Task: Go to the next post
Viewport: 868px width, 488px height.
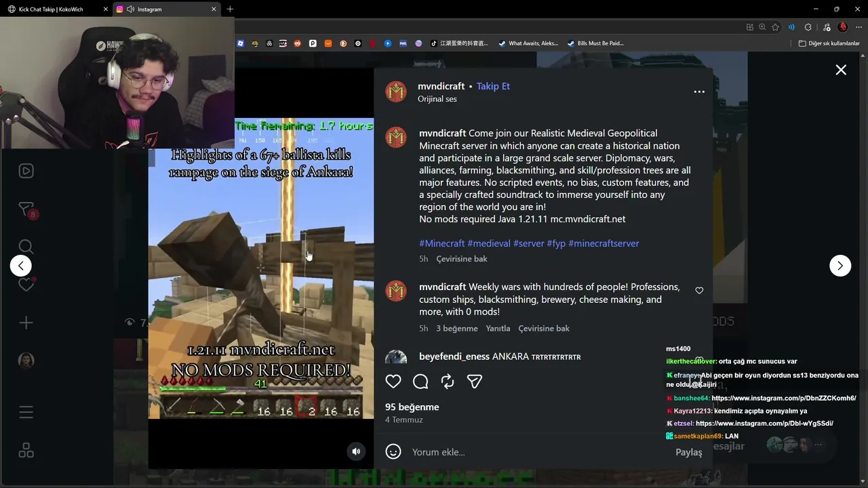Action: tap(840, 266)
